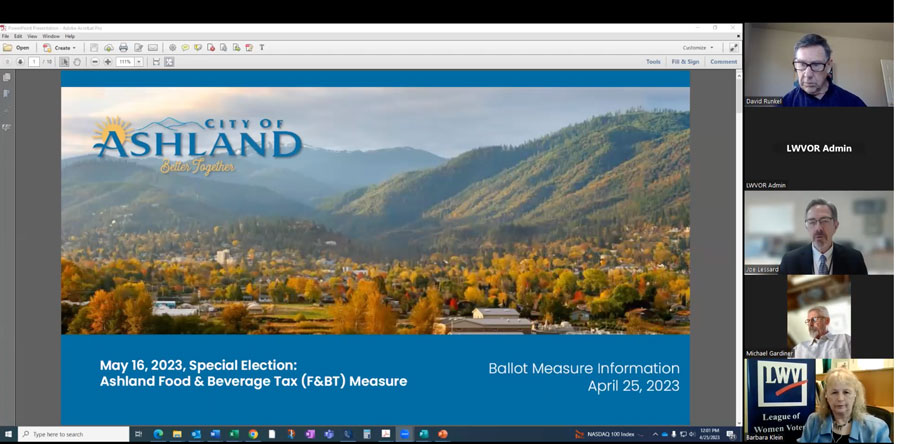Click the add stamp icon
900x444 pixels.
tap(249, 48)
